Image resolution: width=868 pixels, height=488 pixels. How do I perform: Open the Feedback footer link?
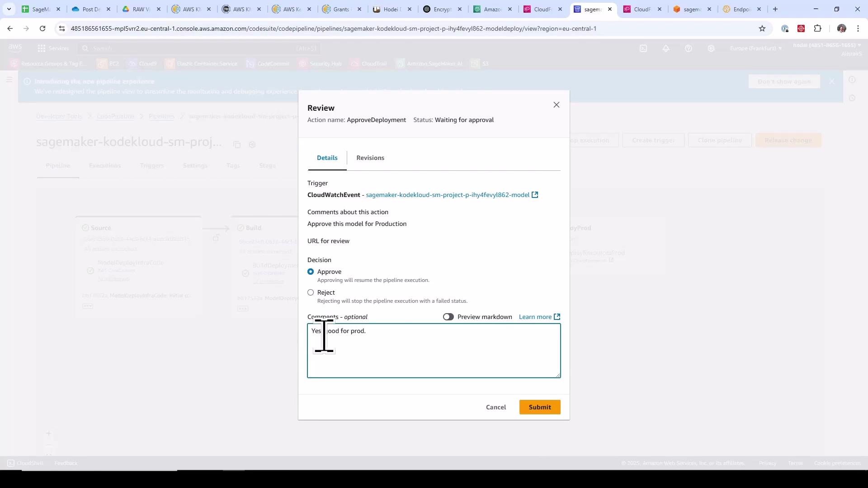66,463
